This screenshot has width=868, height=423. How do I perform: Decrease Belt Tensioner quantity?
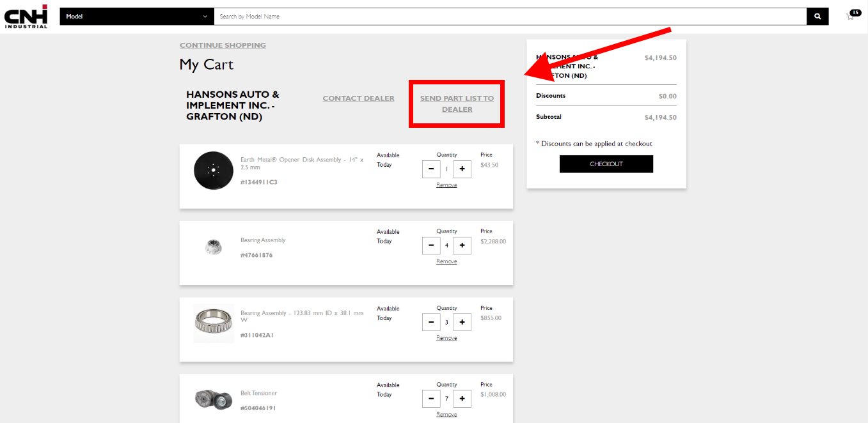click(431, 399)
